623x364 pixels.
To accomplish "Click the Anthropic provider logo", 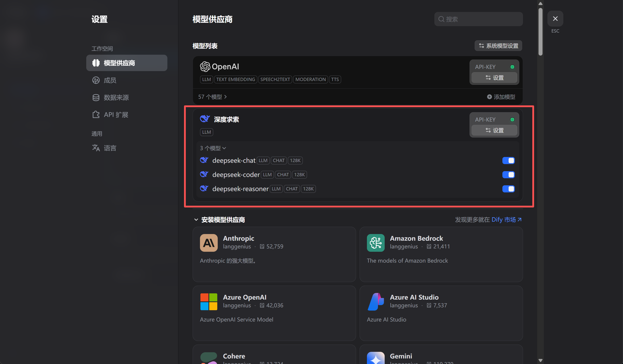I will point(209,243).
